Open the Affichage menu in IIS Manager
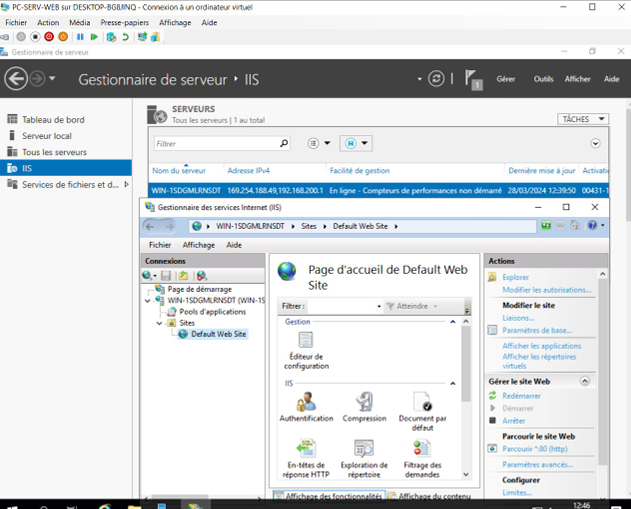The image size is (631, 509). point(198,245)
